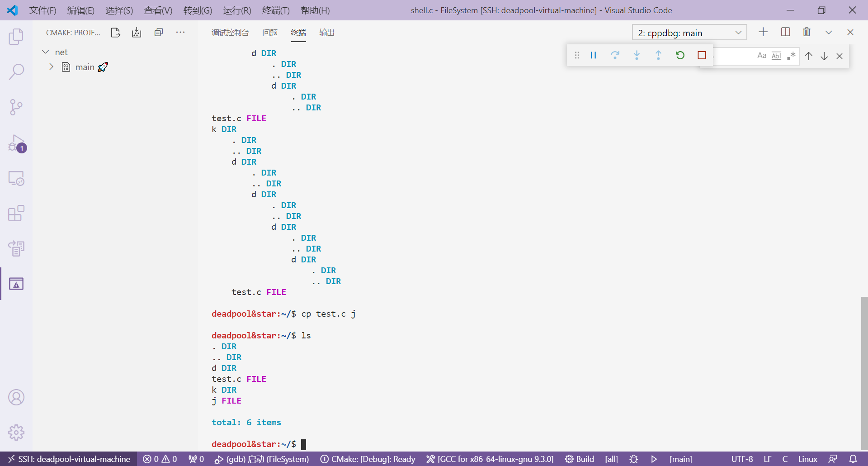
Task: Open errors and warnings status item
Action: coord(160,459)
